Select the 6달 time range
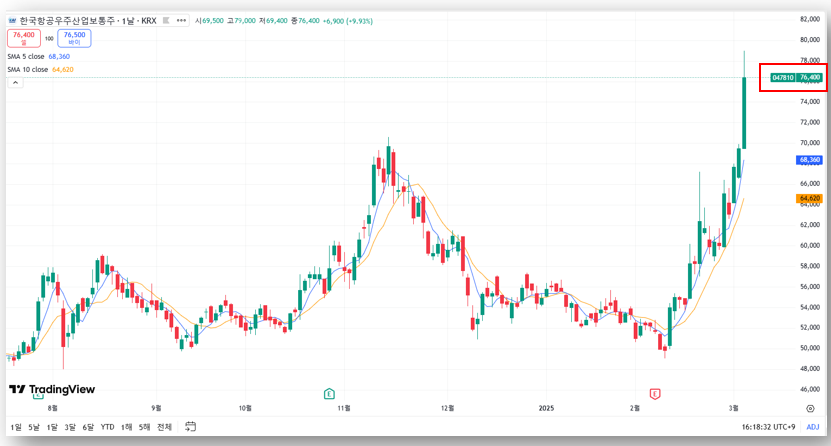This screenshot has width=831, height=446. point(88,427)
